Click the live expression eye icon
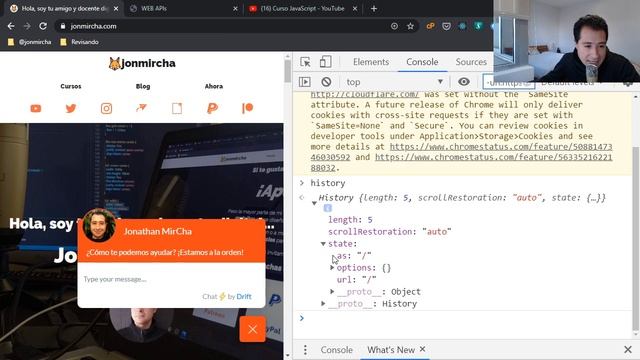The image size is (640, 360). (464, 82)
